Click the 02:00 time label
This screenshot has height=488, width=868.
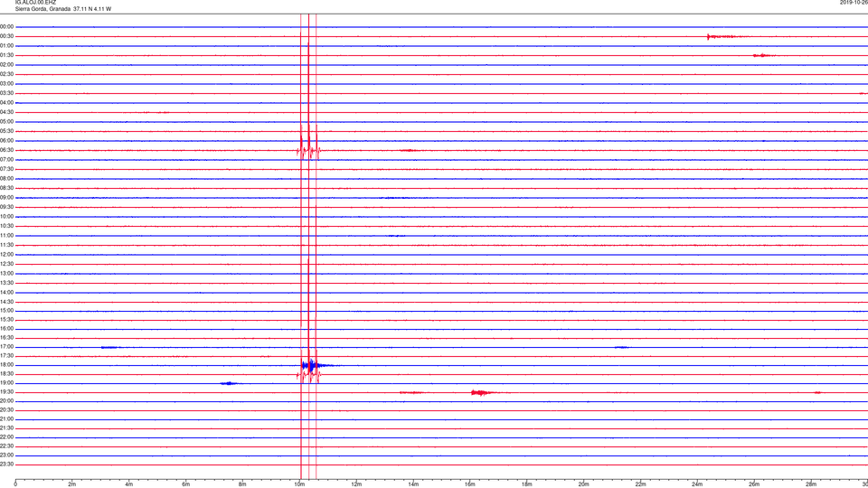click(x=6, y=65)
